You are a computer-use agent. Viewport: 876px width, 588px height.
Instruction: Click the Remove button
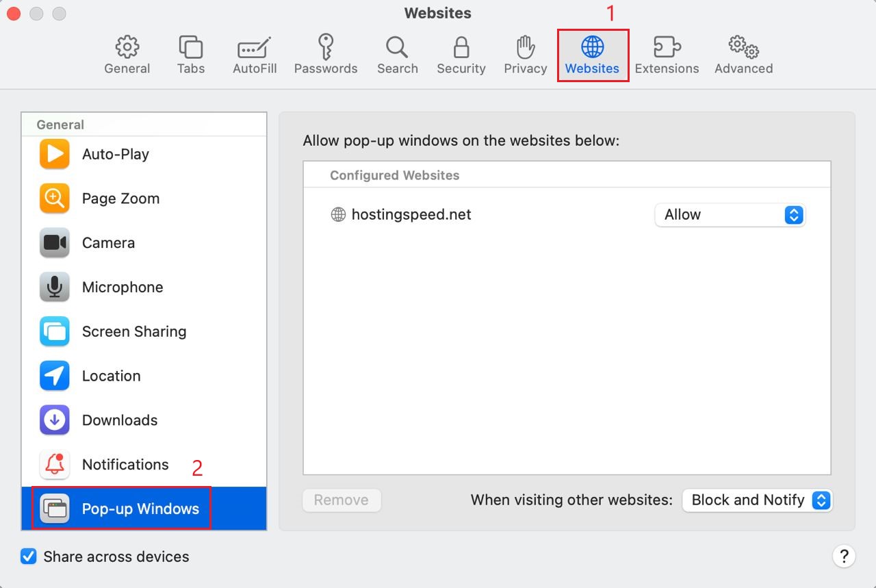(342, 500)
